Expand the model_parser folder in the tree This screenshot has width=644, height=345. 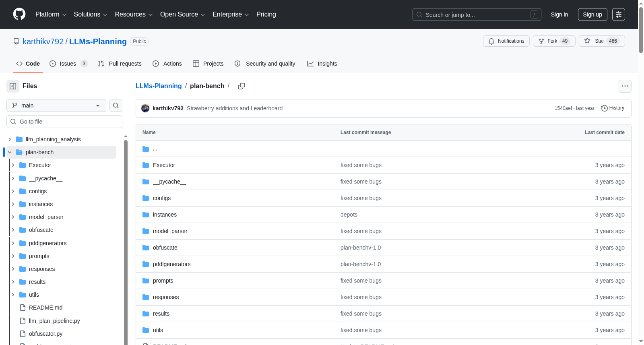point(13,217)
